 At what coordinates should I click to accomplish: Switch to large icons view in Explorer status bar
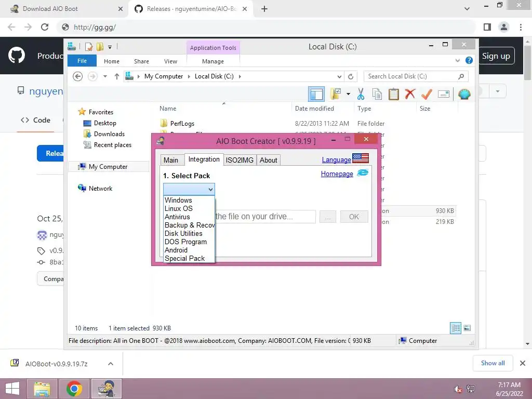pos(467,328)
